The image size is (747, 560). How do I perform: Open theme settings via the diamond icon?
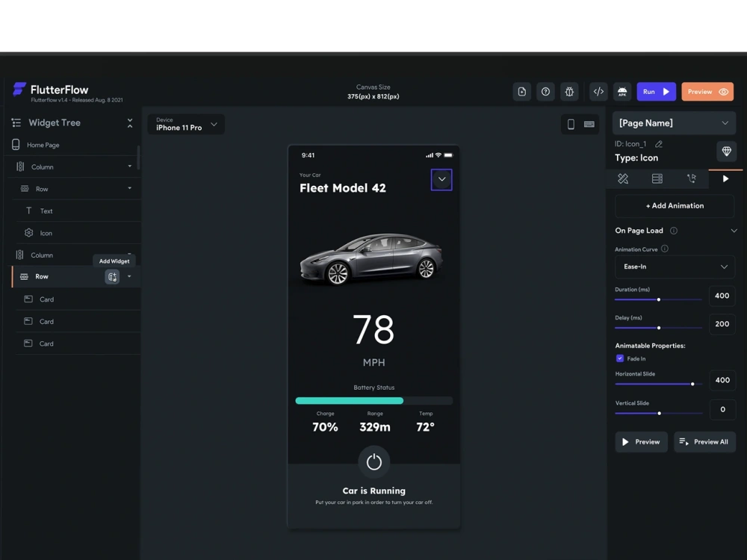726,152
